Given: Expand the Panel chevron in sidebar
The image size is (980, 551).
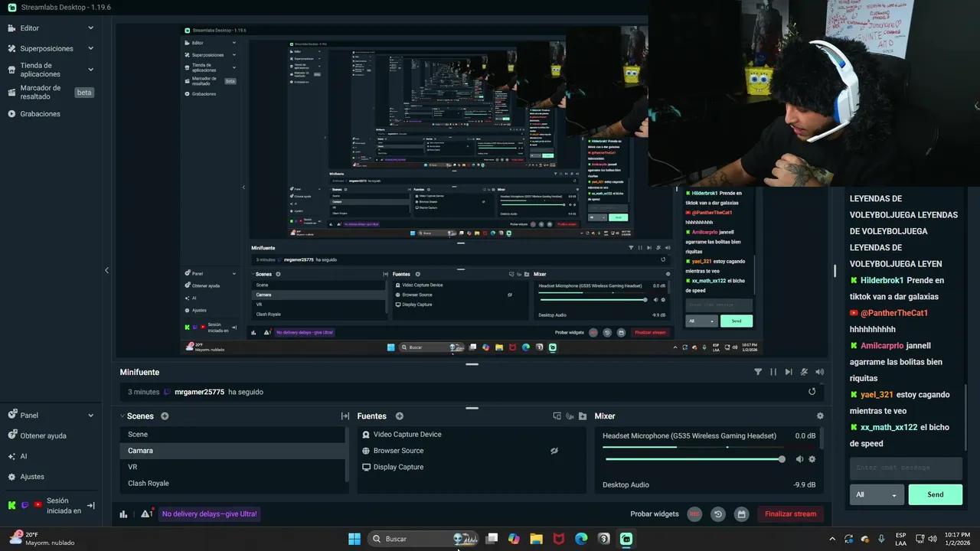Looking at the screenshot, I should [x=90, y=416].
